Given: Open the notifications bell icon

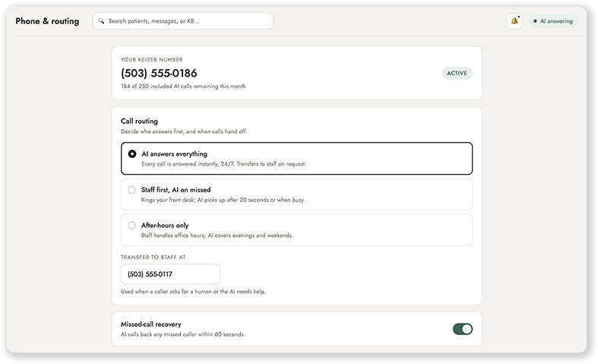Looking at the screenshot, I should click(x=514, y=21).
